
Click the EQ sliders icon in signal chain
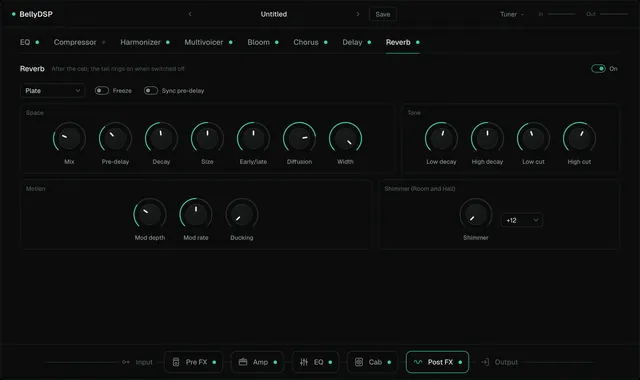(304, 362)
